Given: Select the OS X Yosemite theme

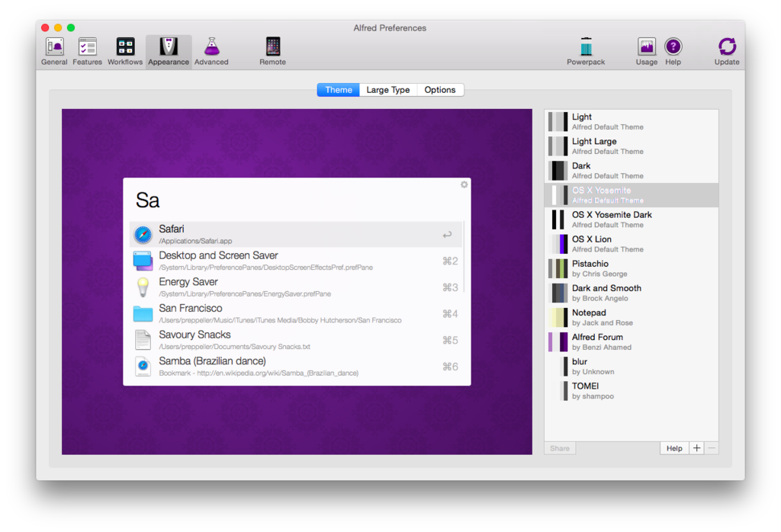Looking at the screenshot, I should coord(632,195).
